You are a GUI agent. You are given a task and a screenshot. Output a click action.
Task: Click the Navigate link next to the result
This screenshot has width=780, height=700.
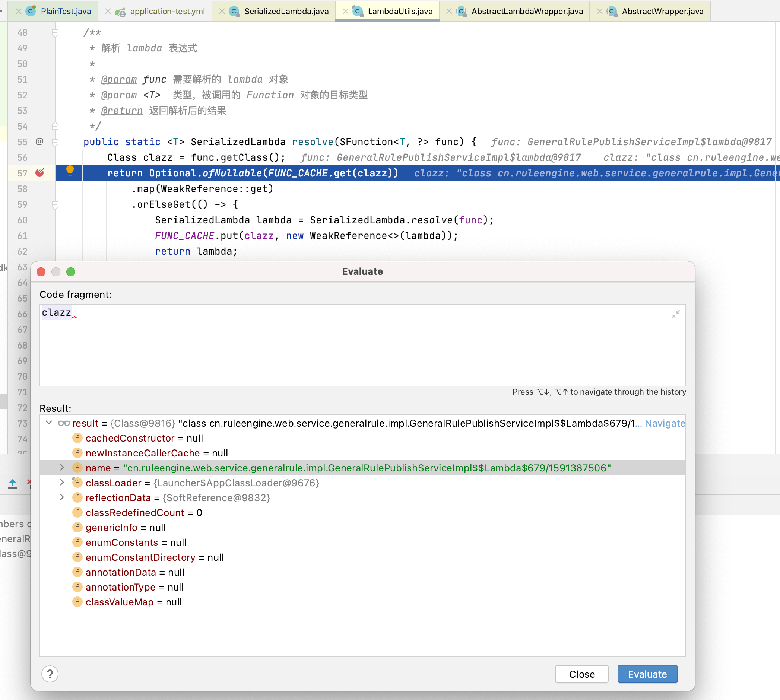tap(665, 423)
